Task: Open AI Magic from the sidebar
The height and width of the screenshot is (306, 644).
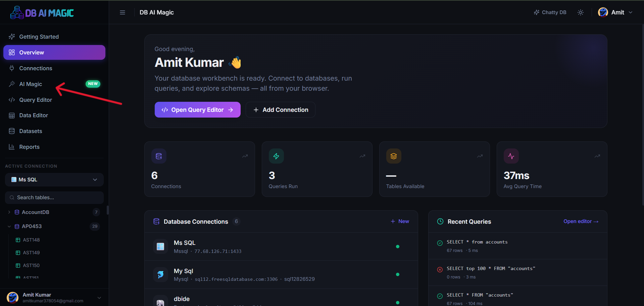Action: tap(54, 84)
